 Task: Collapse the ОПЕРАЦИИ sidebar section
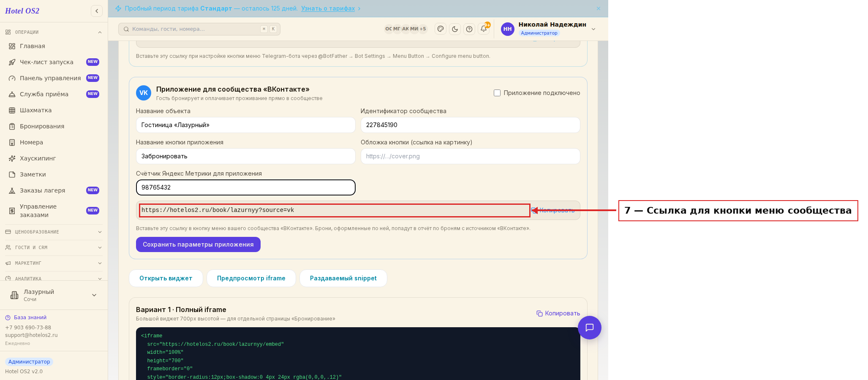(x=54, y=32)
